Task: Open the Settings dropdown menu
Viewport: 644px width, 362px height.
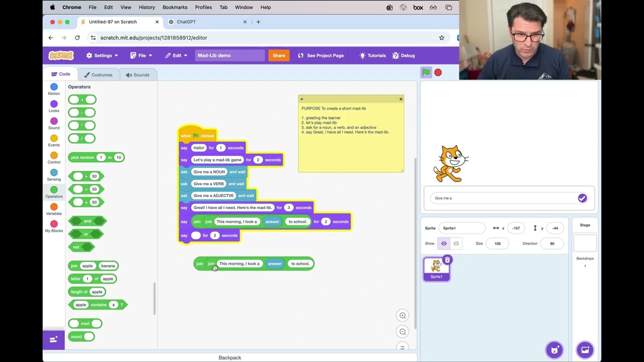Action: 102,55
